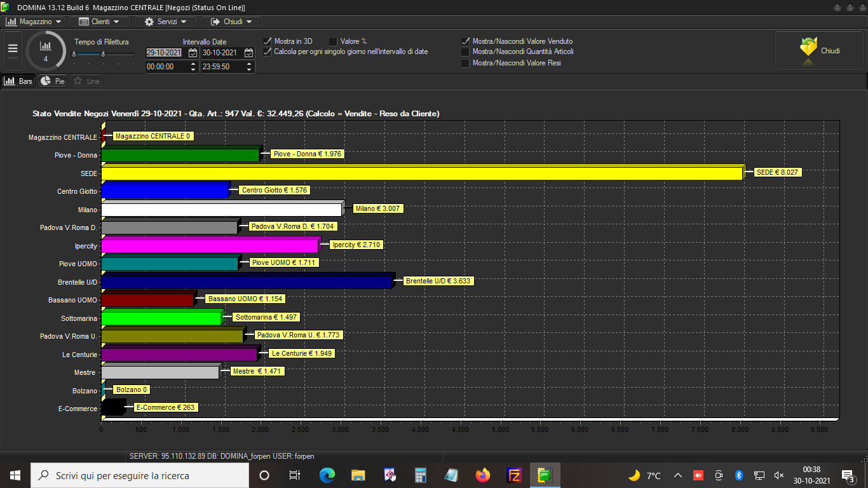
Task: Decrease the 23:59:50 end time with down arrow
Action: [x=249, y=69]
